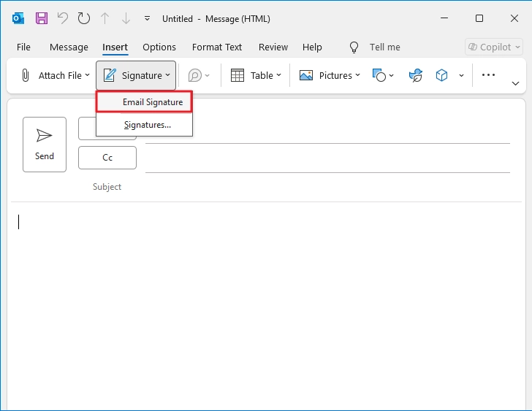Click the Attach File paperclip icon

click(x=26, y=75)
